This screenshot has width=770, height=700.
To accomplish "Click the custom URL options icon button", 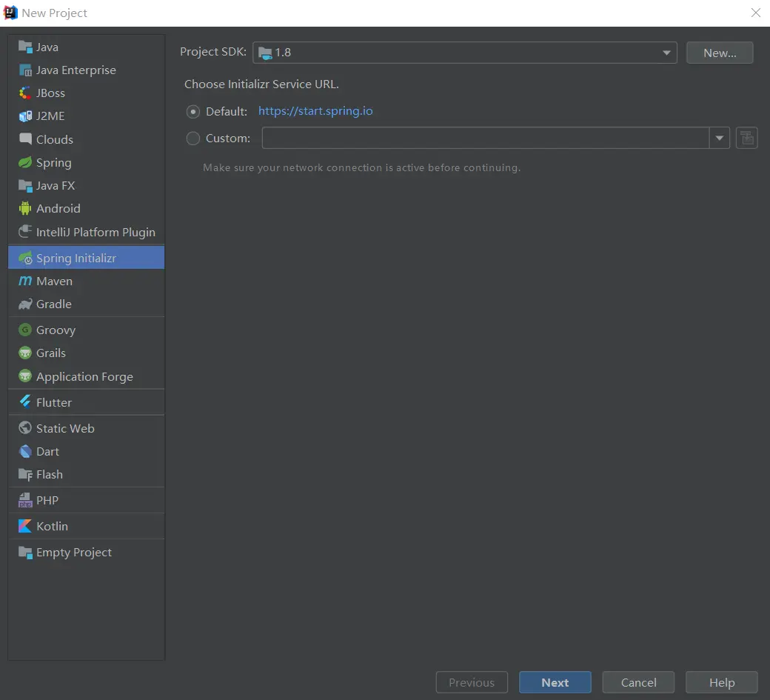I will [746, 138].
